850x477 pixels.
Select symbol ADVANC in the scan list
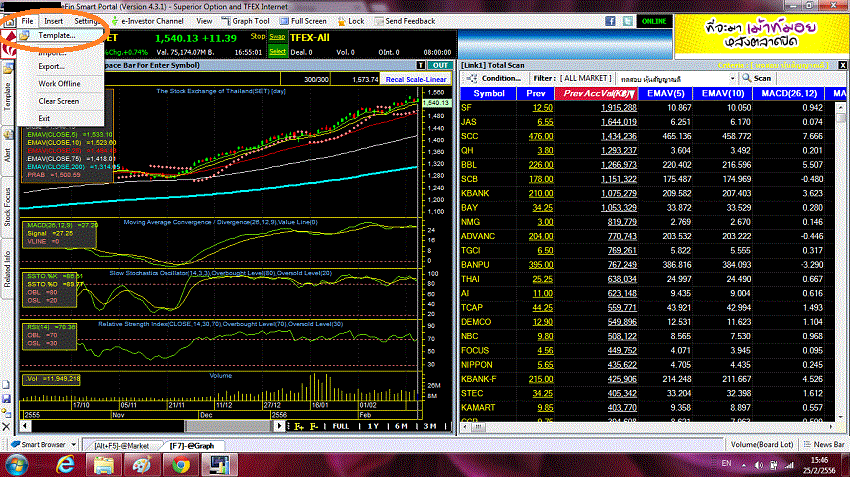point(478,236)
